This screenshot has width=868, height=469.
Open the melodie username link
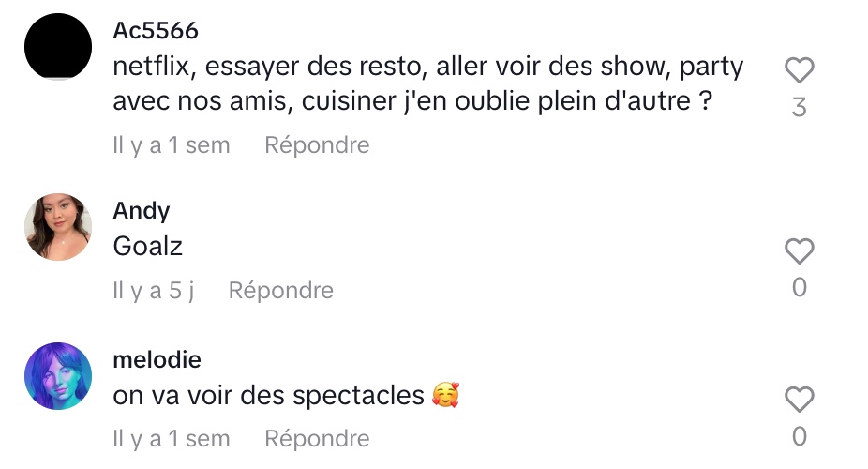tap(157, 360)
